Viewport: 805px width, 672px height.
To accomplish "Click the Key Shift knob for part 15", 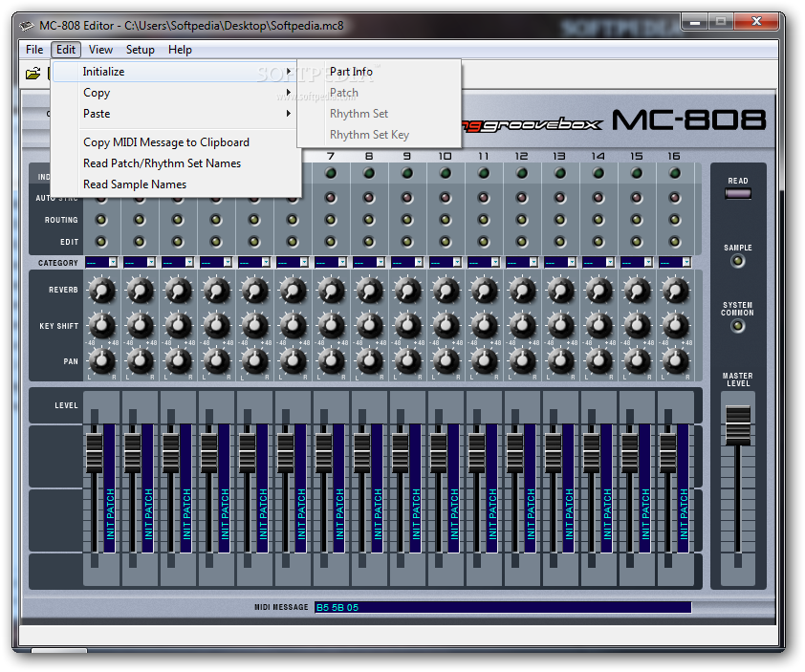I will 637,325.
